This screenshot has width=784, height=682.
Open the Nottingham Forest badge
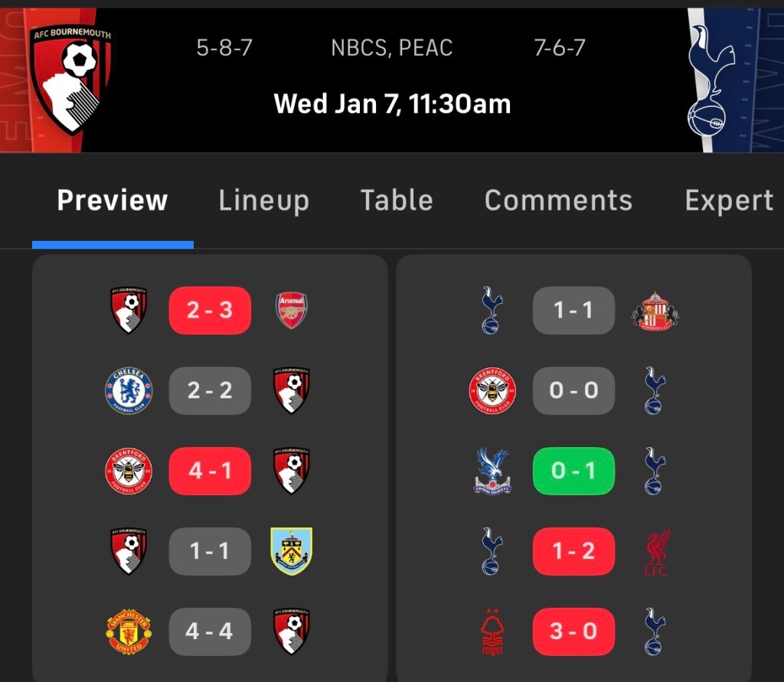pos(492,631)
